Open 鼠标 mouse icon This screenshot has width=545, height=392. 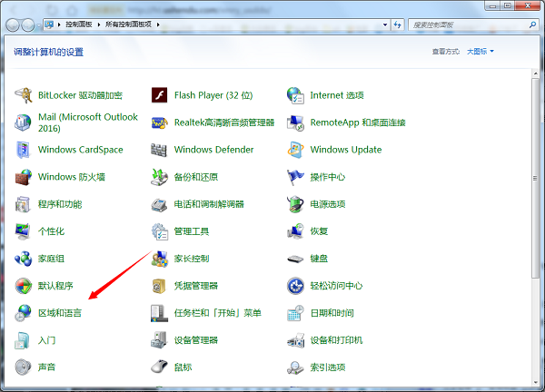click(x=160, y=367)
